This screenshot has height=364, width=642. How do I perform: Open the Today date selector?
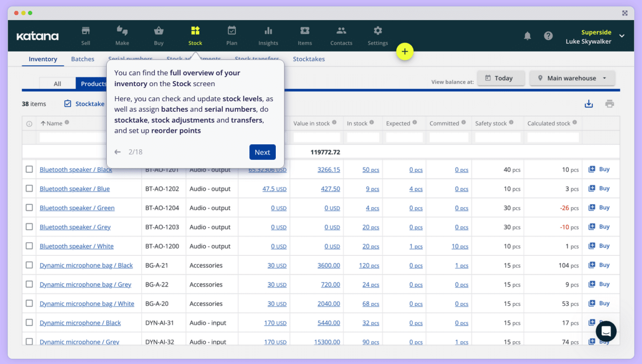pyautogui.click(x=501, y=78)
